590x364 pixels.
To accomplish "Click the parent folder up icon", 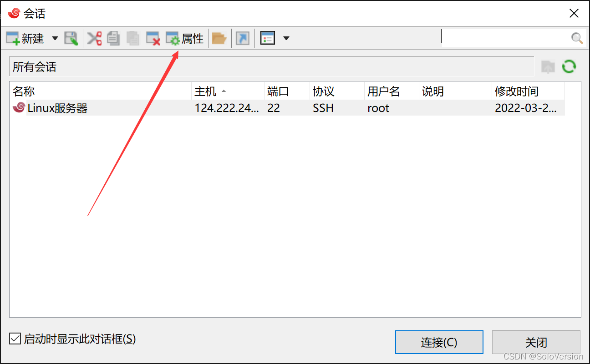I will click(548, 67).
